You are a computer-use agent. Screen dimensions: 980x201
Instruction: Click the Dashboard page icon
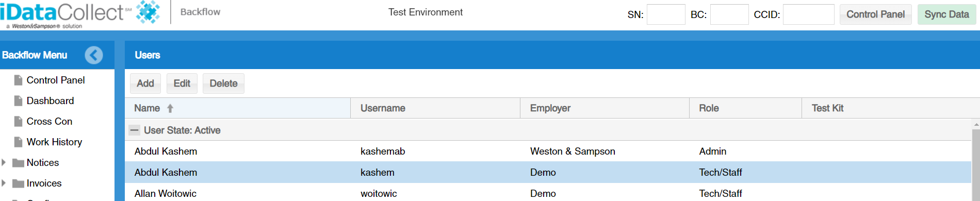[x=19, y=100]
